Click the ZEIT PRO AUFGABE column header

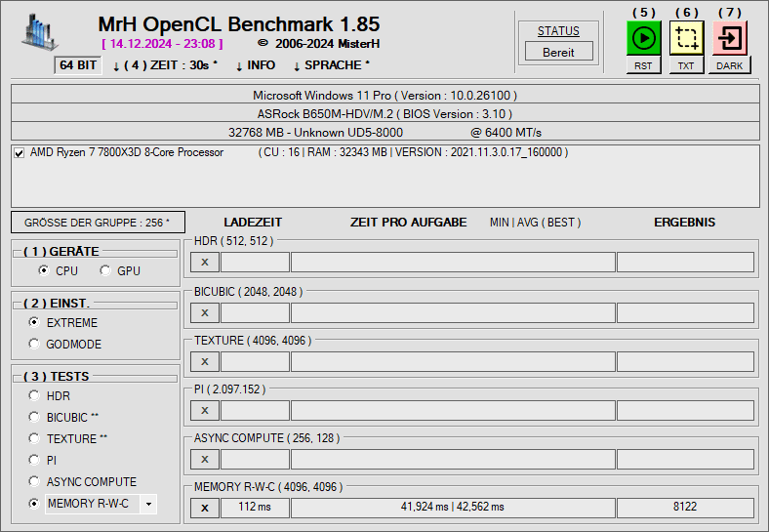[409, 223]
